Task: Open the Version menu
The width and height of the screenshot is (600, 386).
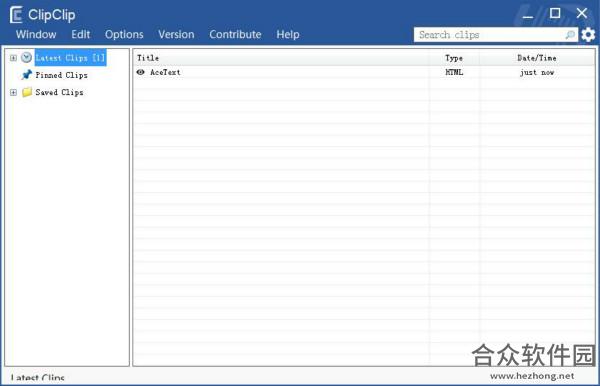Action: click(x=176, y=34)
